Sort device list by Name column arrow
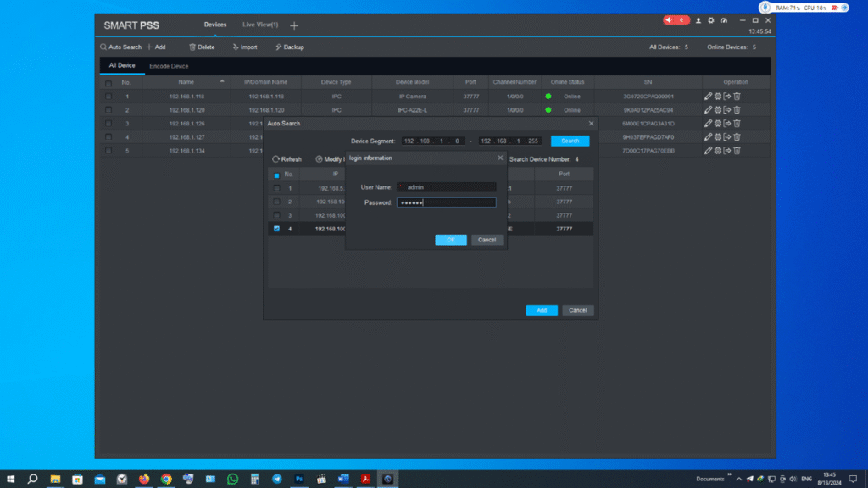The width and height of the screenshot is (868, 488). click(x=222, y=82)
